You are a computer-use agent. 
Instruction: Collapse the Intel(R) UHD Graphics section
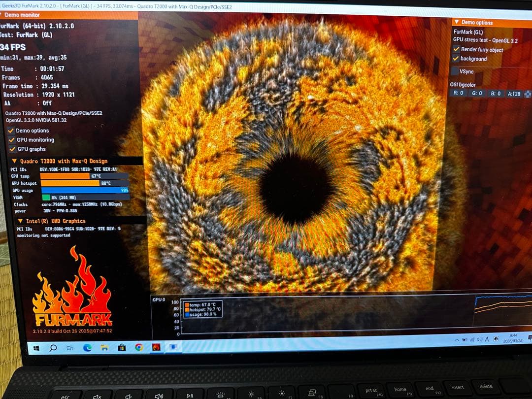click(x=20, y=221)
